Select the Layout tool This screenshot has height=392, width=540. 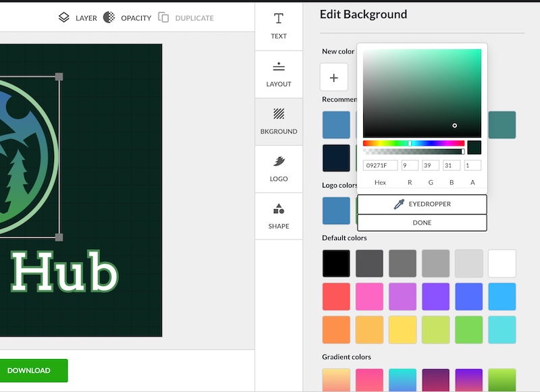pyautogui.click(x=279, y=74)
